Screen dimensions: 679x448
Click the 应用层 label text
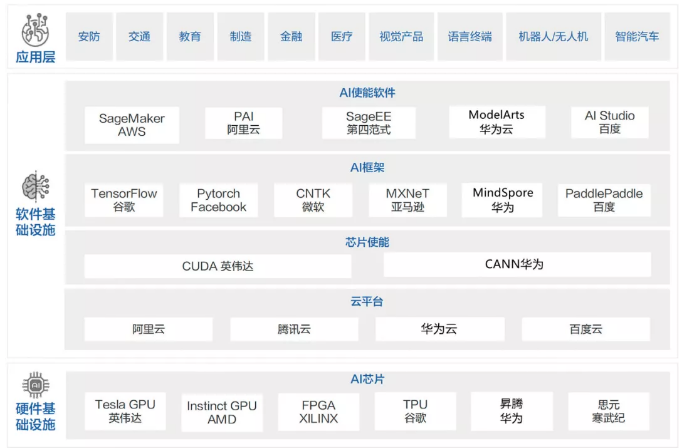pyautogui.click(x=36, y=57)
